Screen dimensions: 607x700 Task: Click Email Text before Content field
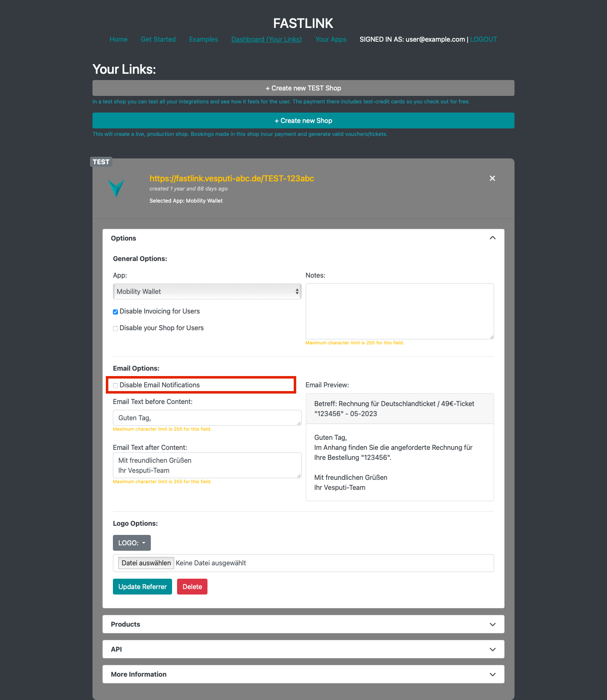[x=207, y=418]
